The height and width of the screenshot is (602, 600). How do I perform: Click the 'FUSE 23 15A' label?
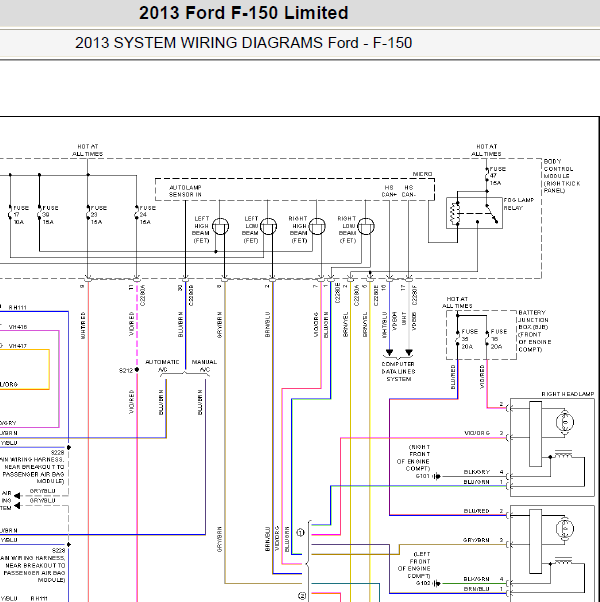pyautogui.click(x=99, y=215)
